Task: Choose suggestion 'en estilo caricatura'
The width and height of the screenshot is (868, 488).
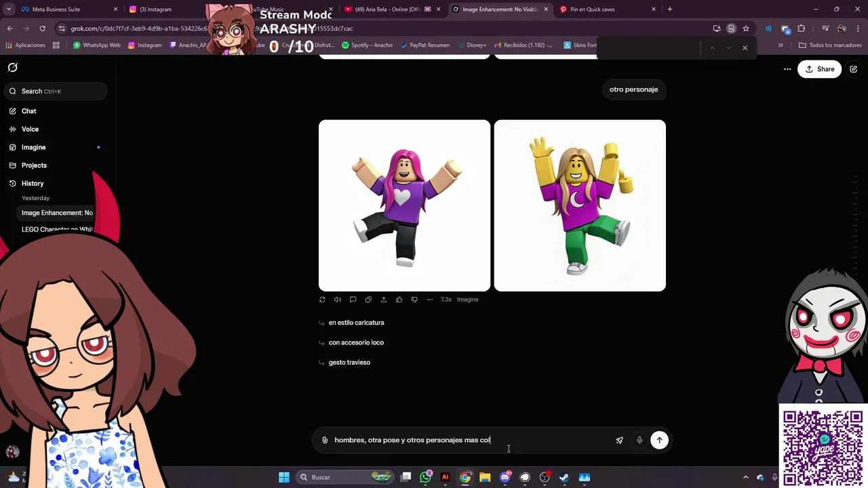Action: coord(356,323)
